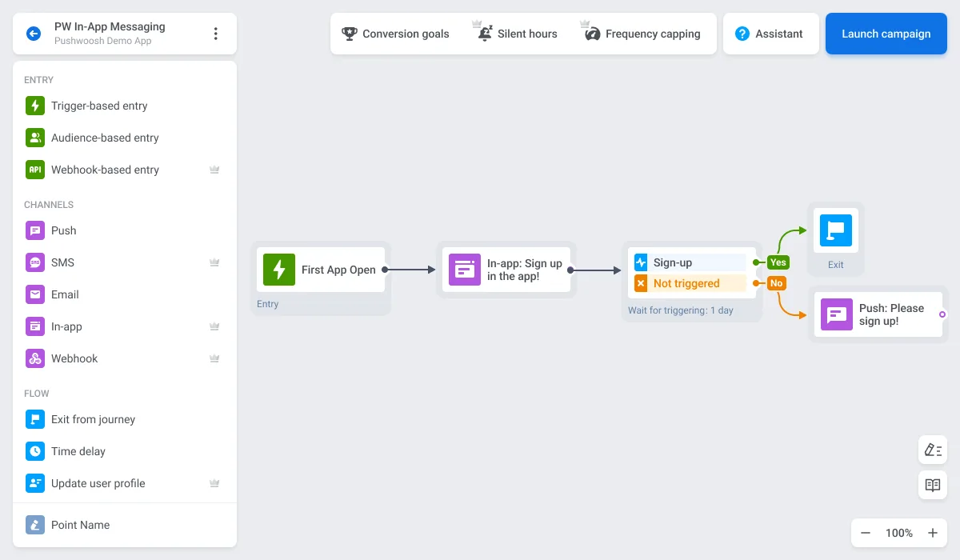Open Silent hours settings
This screenshot has width=960, height=560.
516,34
